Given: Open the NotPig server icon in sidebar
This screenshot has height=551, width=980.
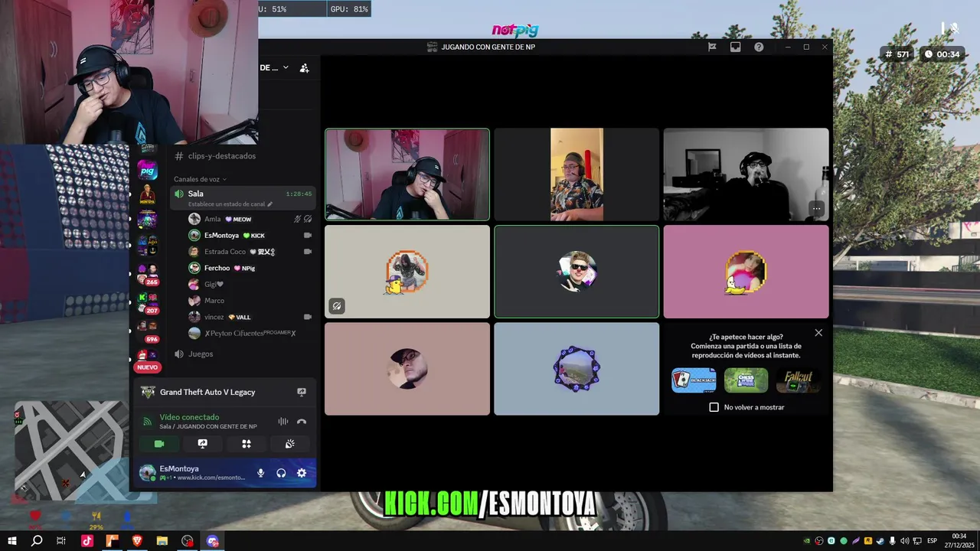Looking at the screenshot, I should (x=147, y=170).
